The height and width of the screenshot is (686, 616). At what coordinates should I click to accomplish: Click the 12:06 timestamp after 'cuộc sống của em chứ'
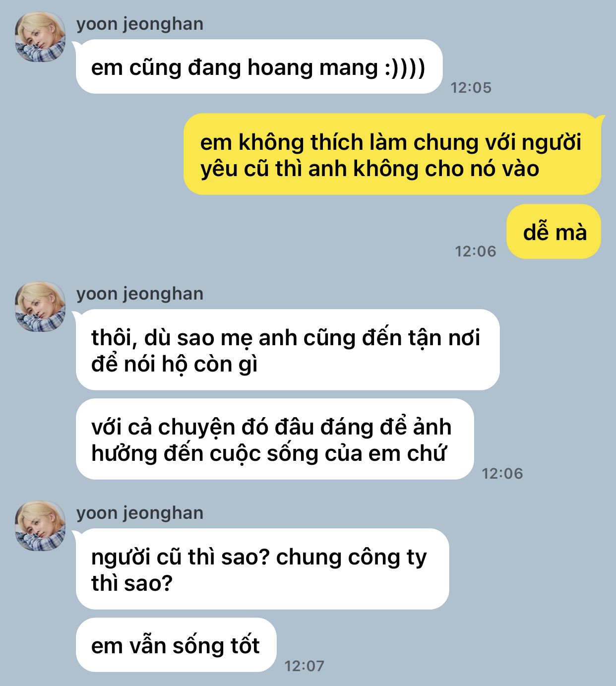pos(502,474)
